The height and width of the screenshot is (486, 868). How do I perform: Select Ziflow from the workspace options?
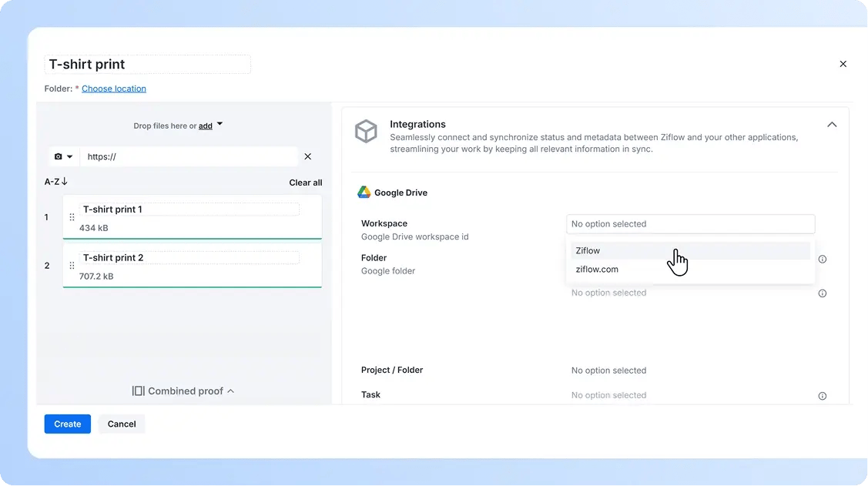(588, 250)
